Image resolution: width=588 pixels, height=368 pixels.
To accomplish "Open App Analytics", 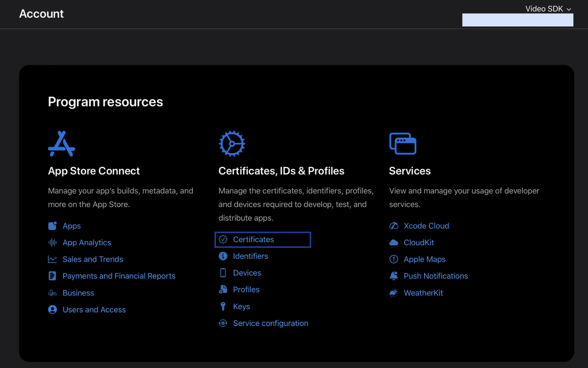I will point(87,243).
